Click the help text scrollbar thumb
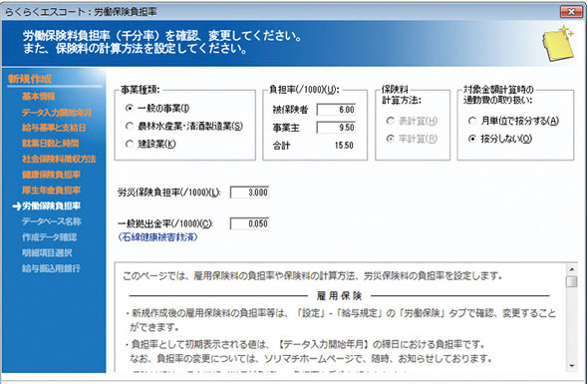 pos(572,282)
